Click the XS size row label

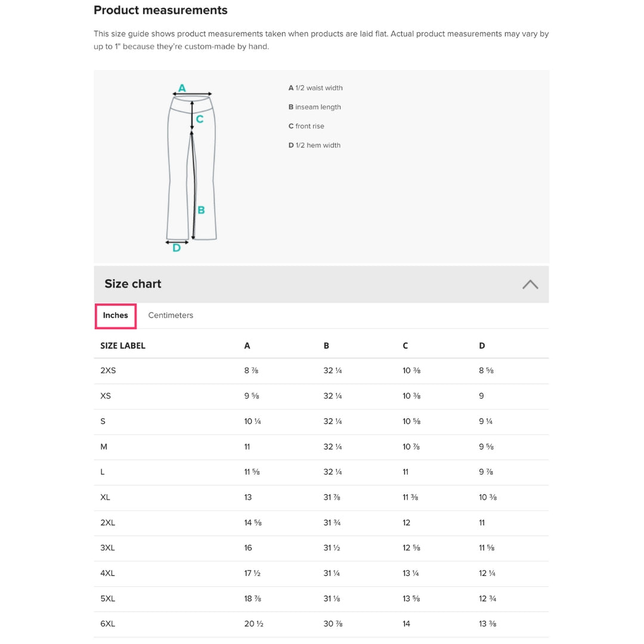point(106,396)
